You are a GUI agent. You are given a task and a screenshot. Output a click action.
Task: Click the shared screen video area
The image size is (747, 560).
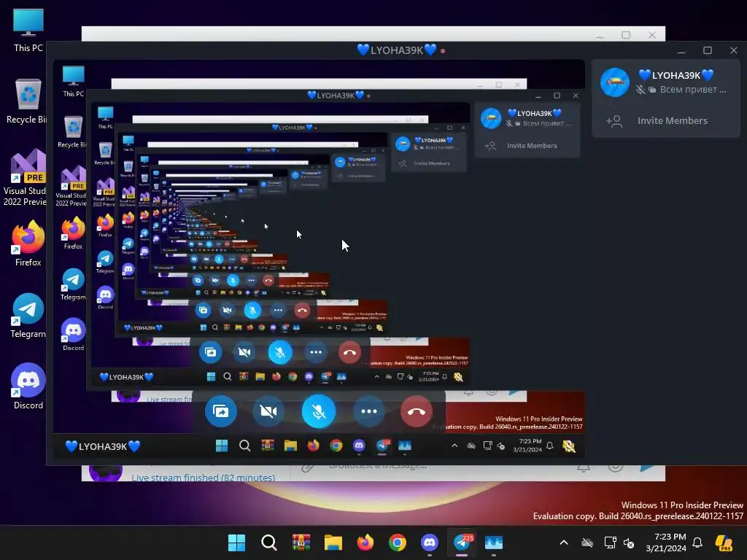tap(319, 259)
